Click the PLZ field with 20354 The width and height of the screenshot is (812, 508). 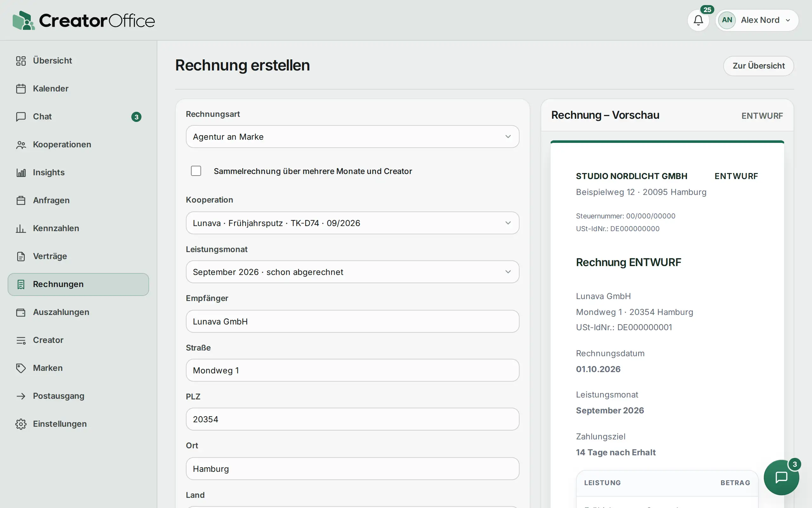[352, 419]
